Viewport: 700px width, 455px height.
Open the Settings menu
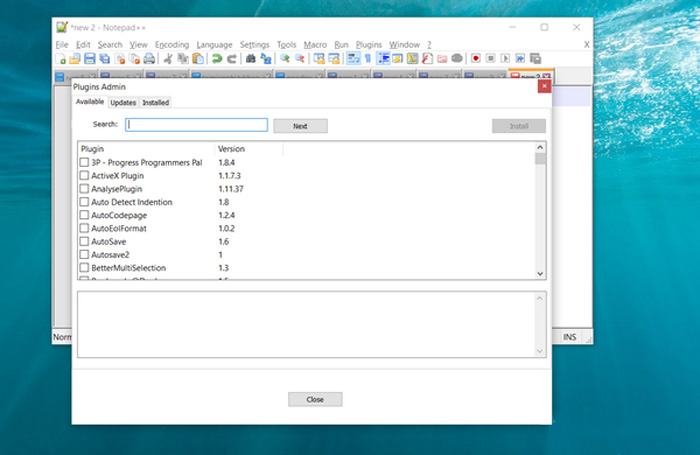tap(254, 45)
